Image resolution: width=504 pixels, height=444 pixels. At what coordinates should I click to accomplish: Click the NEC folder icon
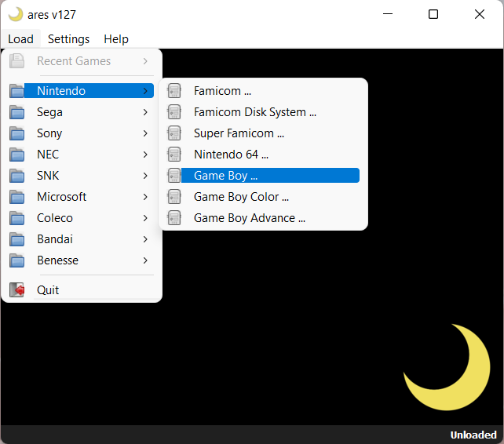[x=16, y=155]
